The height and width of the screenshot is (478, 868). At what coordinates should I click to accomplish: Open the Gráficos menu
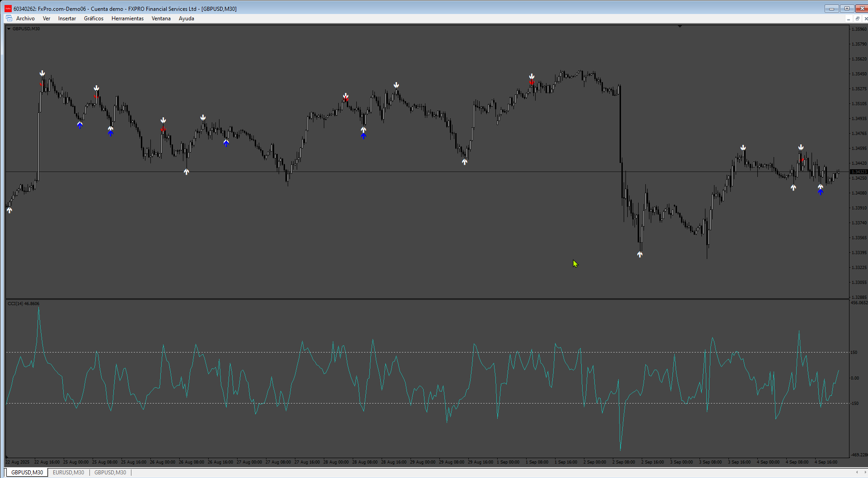pos(93,19)
